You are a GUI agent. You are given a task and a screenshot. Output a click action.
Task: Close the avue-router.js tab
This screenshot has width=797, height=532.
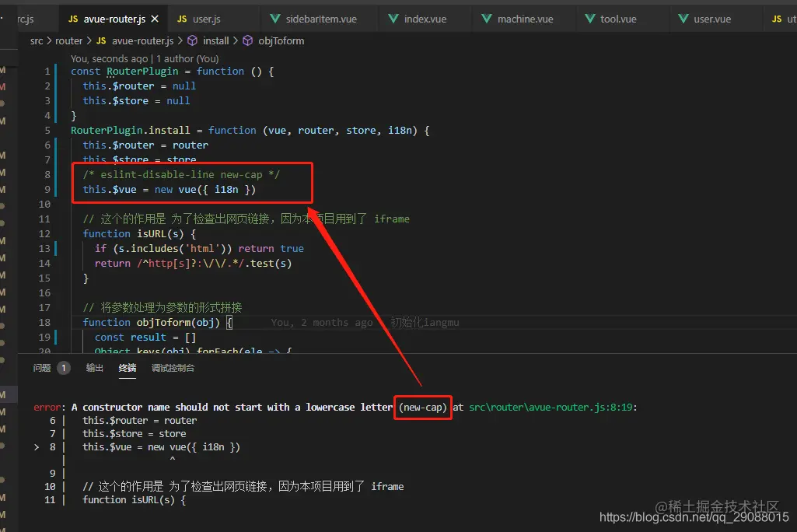155,19
